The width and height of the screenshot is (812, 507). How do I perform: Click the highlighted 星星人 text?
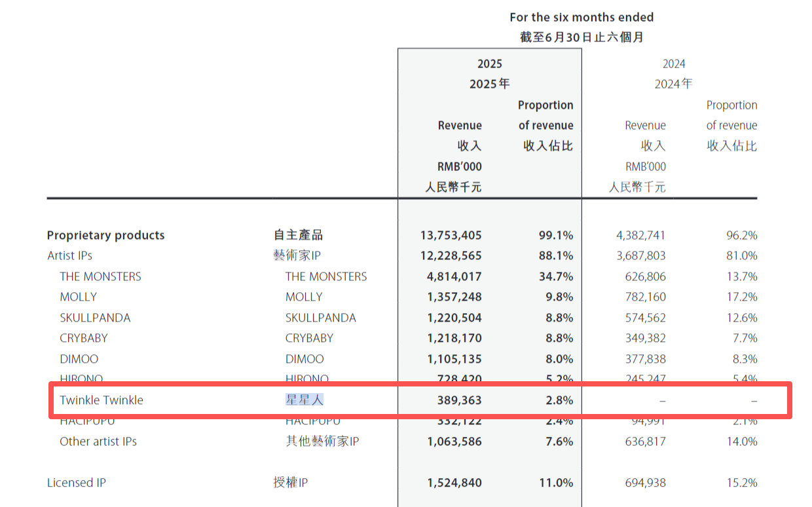coord(305,400)
